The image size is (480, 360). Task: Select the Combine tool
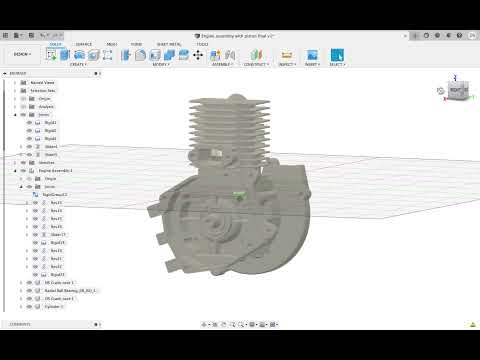pyautogui.click(x=169, y=55)
